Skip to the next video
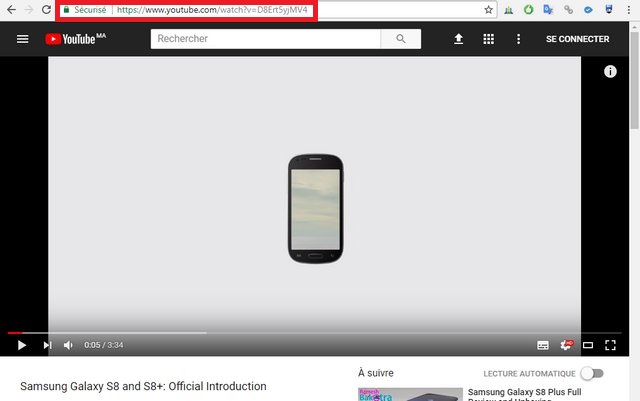640x401 pixels. (46, 345)
